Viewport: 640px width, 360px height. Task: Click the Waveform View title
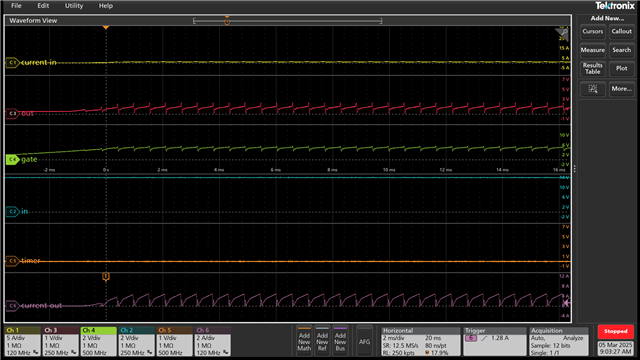tap(33, 20)
